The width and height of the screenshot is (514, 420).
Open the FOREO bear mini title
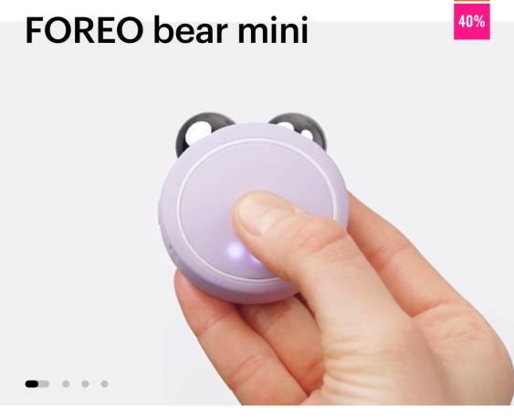[166, 30]
